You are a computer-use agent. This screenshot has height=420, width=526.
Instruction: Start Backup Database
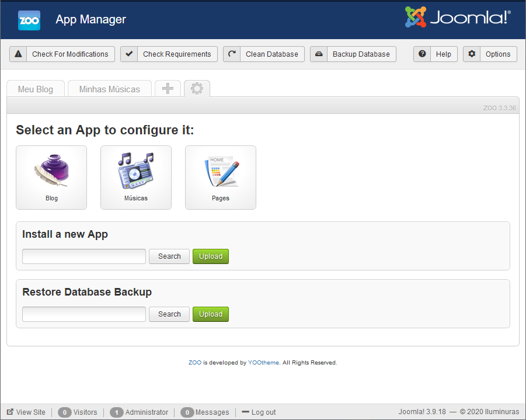click(353, 54)
